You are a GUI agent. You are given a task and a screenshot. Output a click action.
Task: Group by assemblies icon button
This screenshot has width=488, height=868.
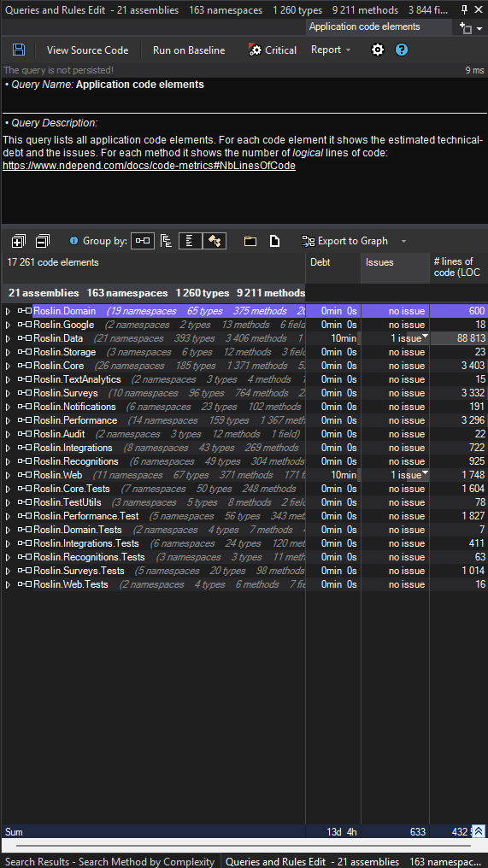(x=143, y=241)
